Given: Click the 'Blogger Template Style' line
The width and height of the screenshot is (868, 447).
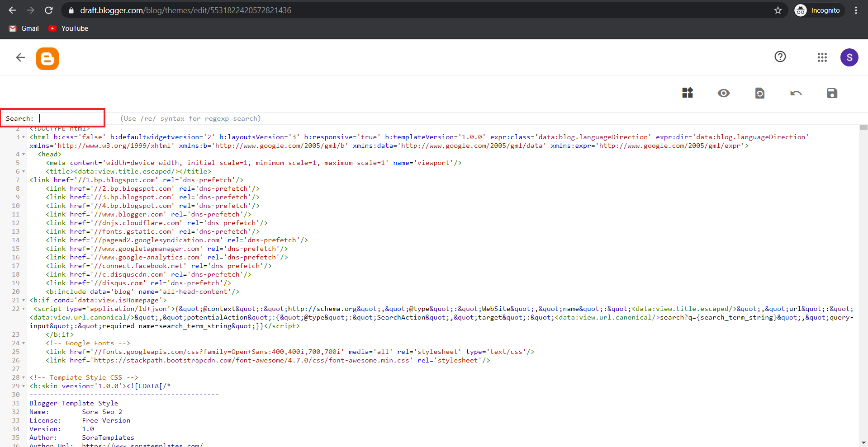Looking at the screenshot, I should (x=74, y=403).
